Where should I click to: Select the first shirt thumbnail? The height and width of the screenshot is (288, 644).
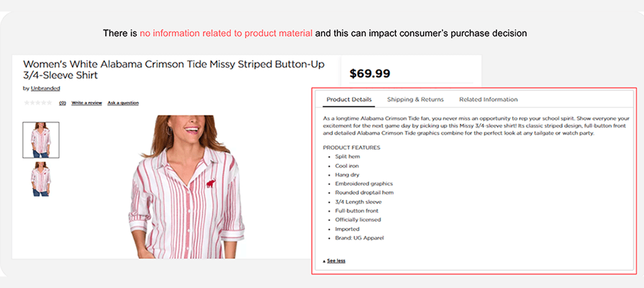[41, 140]
